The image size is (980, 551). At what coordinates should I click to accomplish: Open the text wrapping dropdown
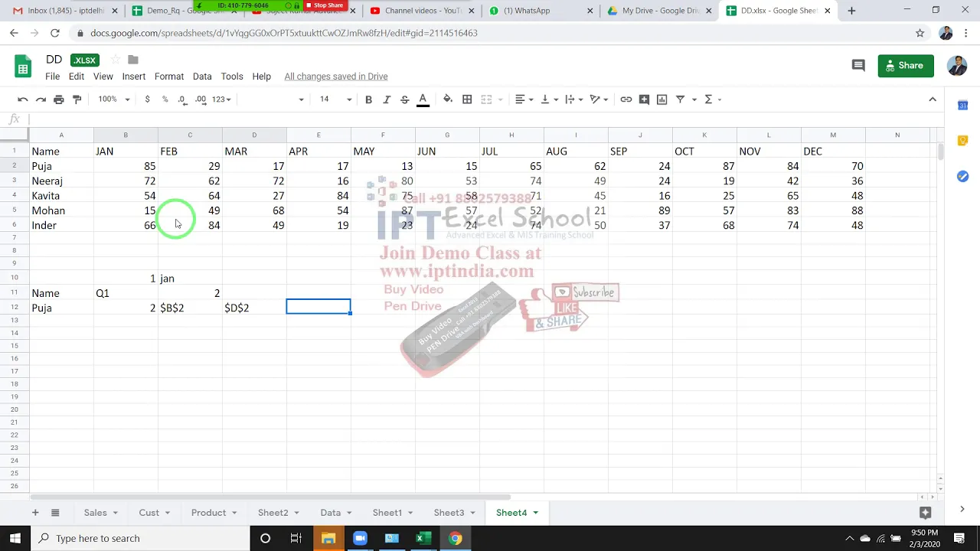pyautogui.click(x=573, y=99)
